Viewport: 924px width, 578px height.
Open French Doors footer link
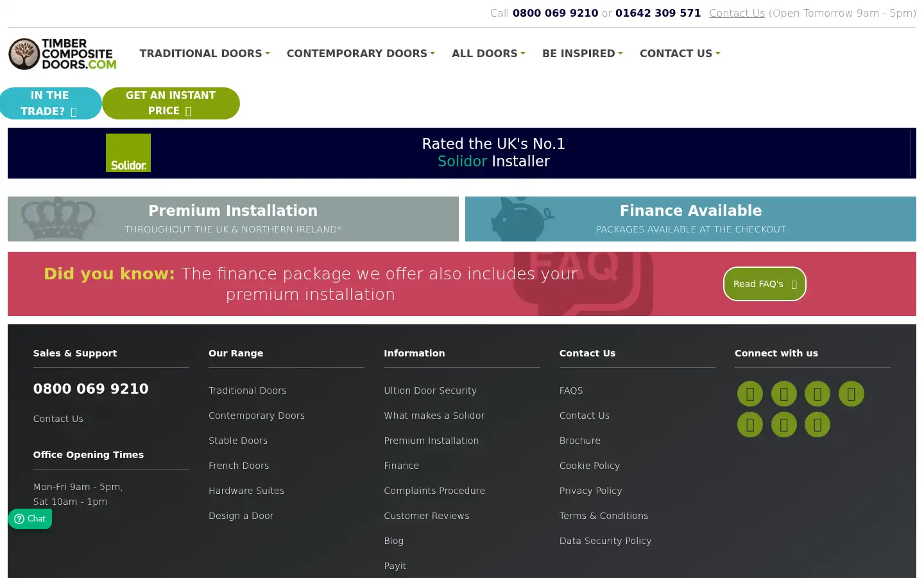(239, 466)
